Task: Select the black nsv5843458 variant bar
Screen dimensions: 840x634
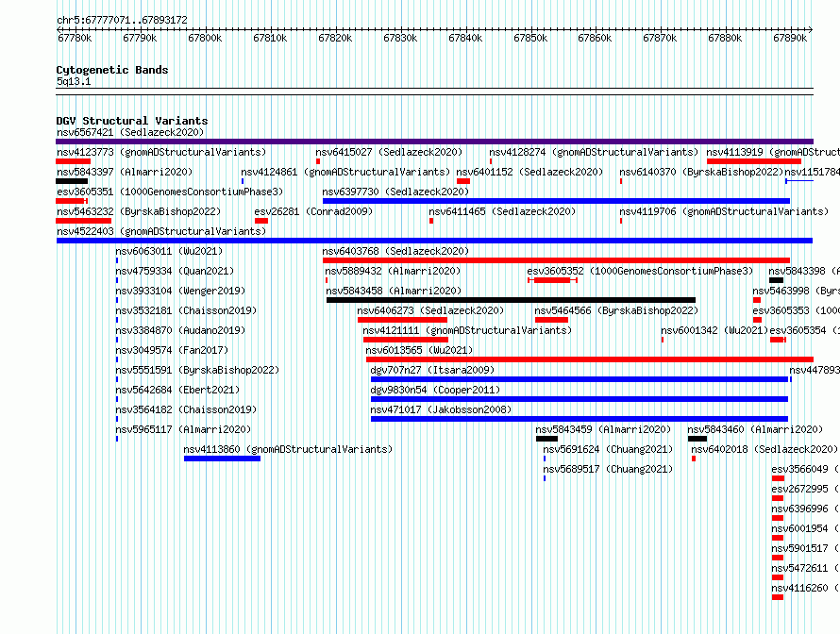Action: tap(511, 300)
